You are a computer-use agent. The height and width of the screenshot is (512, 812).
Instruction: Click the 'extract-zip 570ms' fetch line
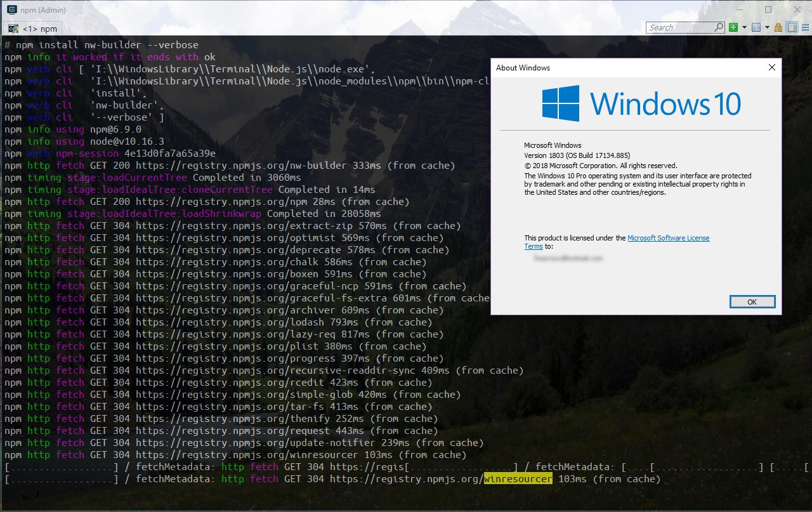[233, 226]
